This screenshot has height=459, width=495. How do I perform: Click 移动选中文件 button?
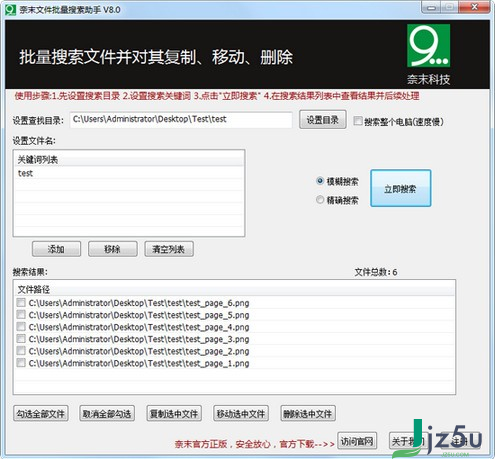pos(241,414)
